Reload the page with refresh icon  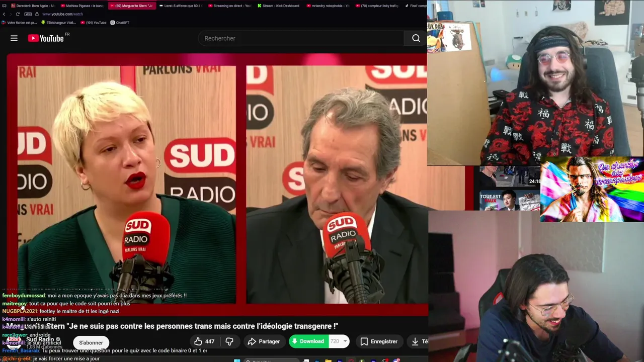coord(18,14)
